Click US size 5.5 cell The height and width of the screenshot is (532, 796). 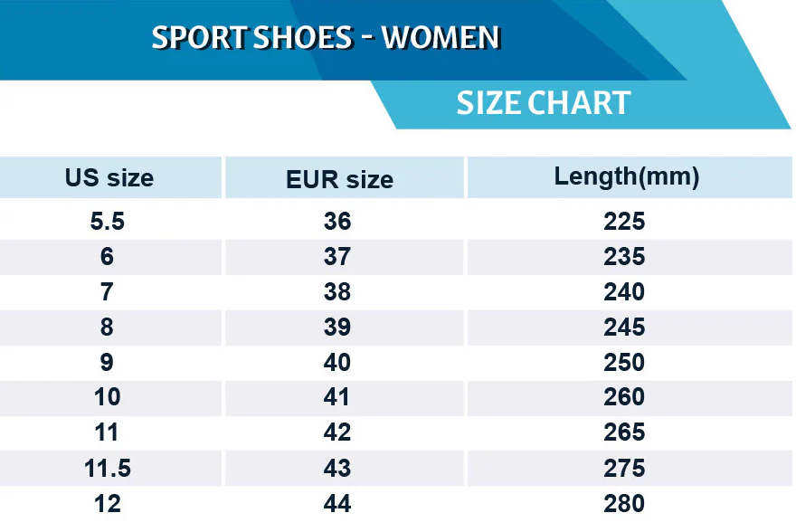108,222
